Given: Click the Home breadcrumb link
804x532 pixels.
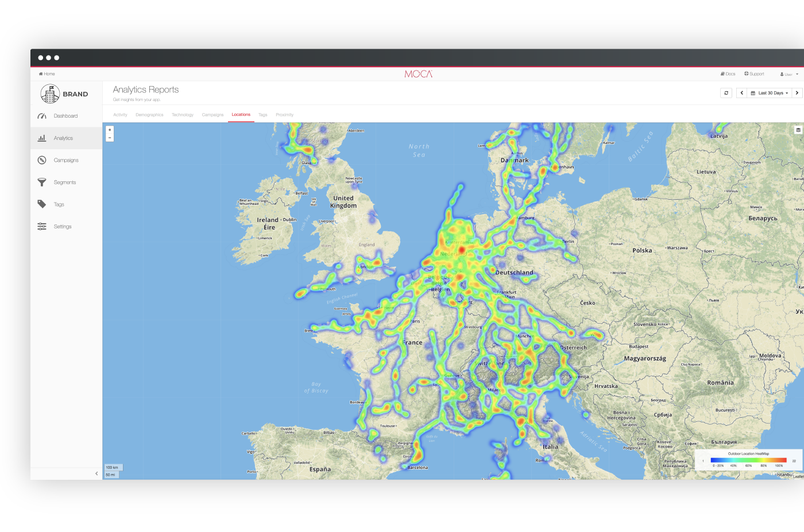Looking at the screenshot, I should coord(47,74).
